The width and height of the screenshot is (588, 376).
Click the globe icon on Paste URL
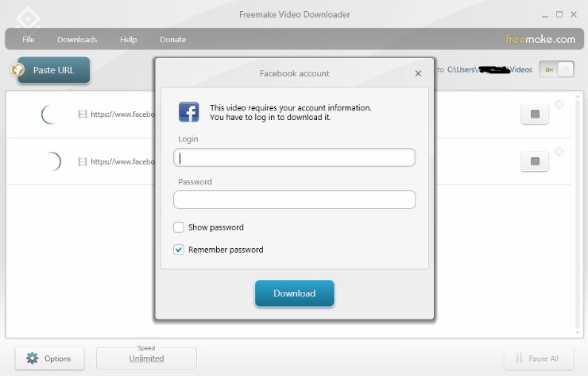pyautogui.click(x=17, y=69)
